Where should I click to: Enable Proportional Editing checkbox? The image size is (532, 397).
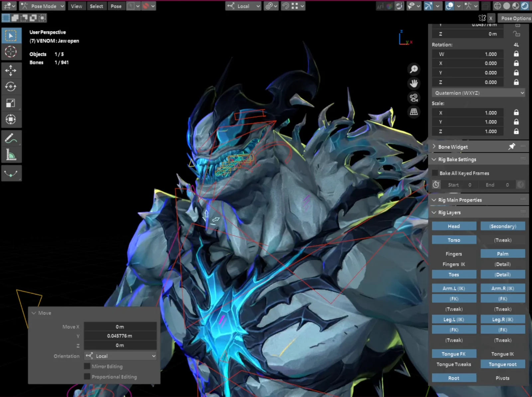[x=87, y=377]
